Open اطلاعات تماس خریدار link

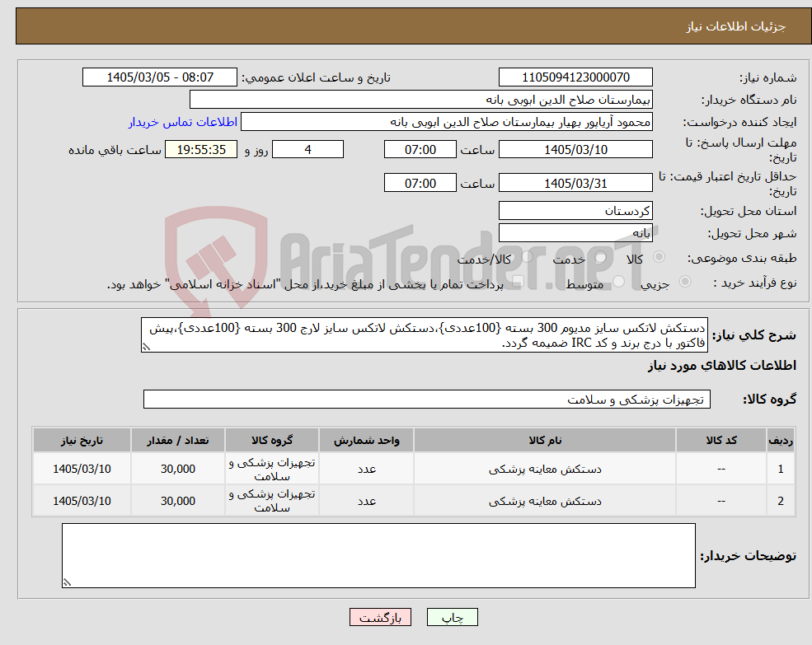click(x=183, y=122)
